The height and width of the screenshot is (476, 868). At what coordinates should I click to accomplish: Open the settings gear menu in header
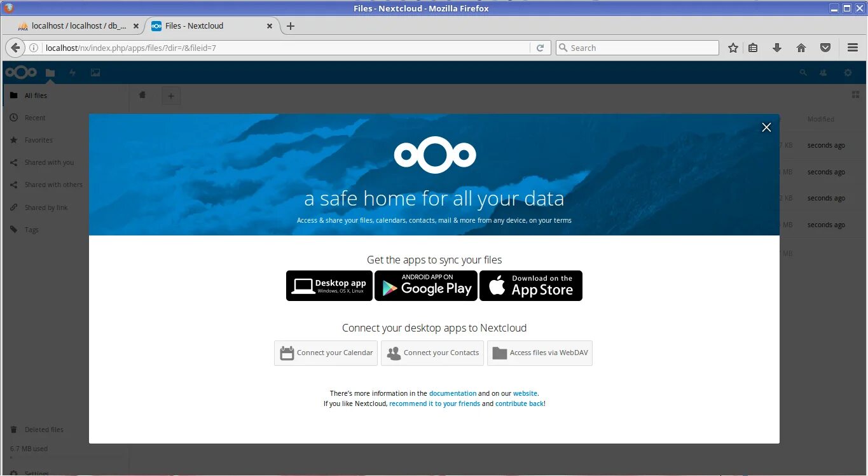(848, 73)
